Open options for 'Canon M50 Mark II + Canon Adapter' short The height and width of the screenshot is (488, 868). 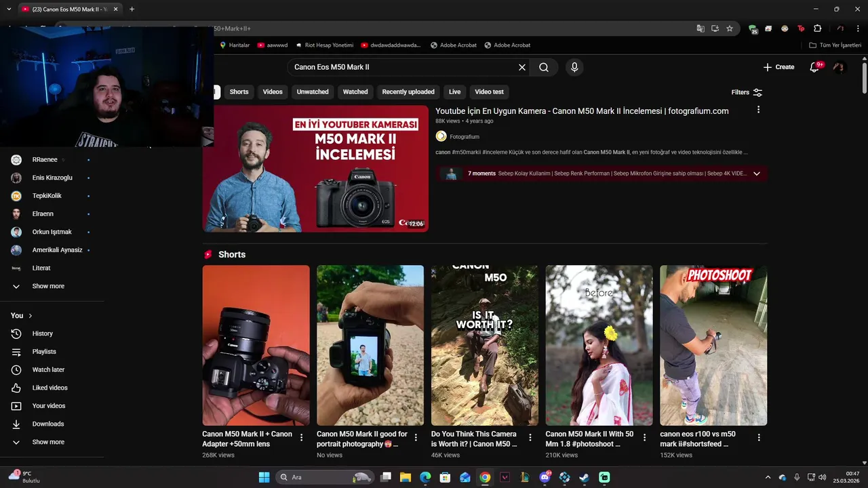(302, 438)
